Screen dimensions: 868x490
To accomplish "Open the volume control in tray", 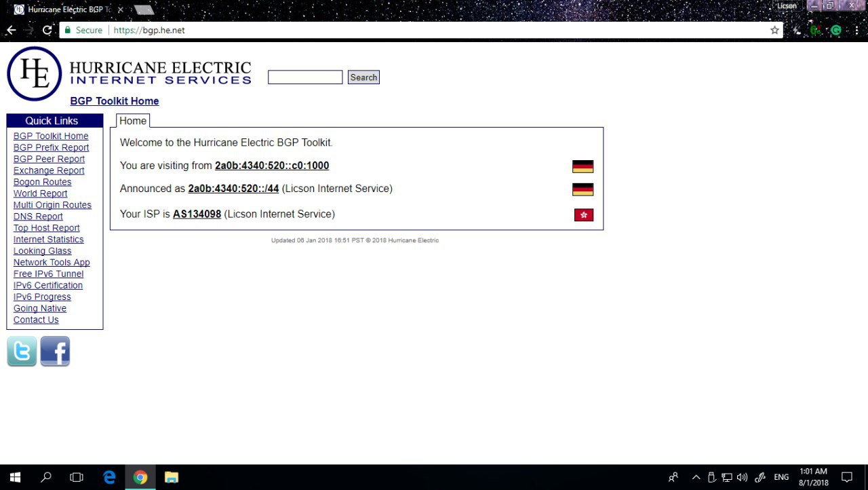I will tap(742, 477).
